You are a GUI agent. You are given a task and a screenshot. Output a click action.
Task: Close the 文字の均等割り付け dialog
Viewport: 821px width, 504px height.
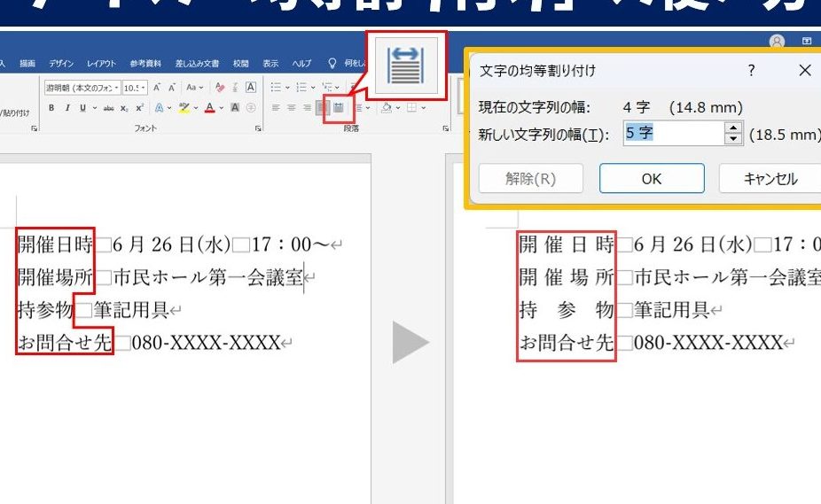805,70
